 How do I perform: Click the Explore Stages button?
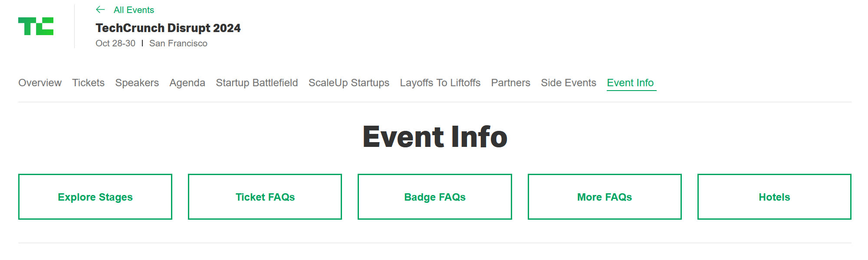click(x=95, y=196)
